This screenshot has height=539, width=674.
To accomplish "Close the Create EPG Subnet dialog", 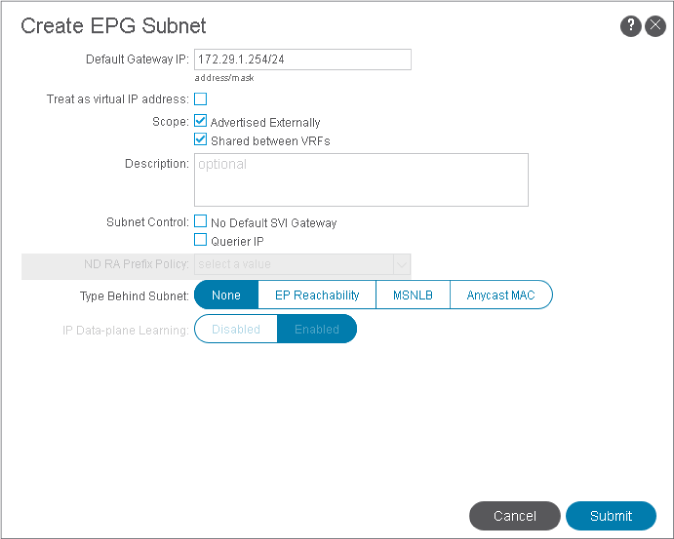I will point(655,26).
